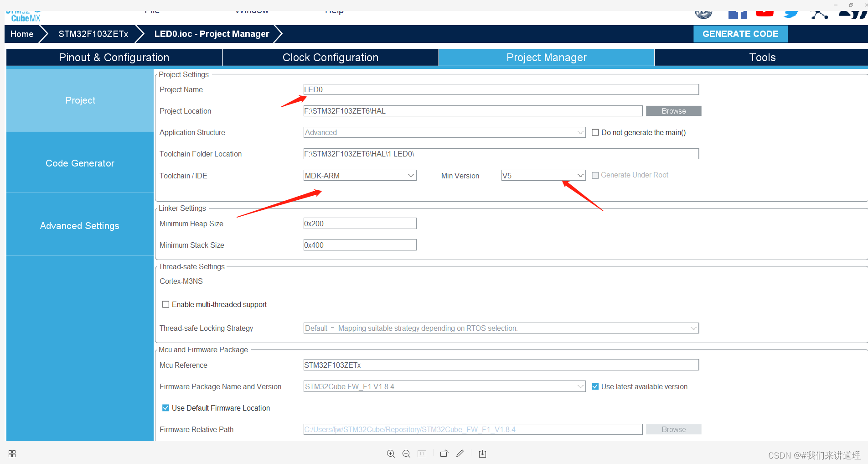Click the zoom in magnifier icon
This screenshot has width=868, height=464.
391,454
